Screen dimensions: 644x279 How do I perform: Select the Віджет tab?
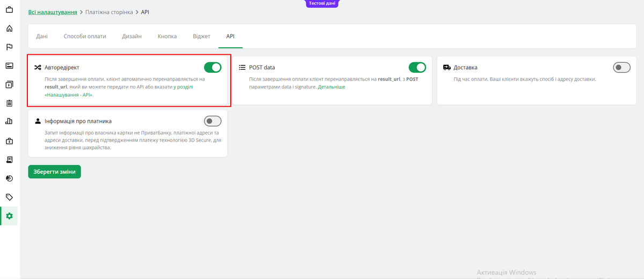click(x=201, y=36)
